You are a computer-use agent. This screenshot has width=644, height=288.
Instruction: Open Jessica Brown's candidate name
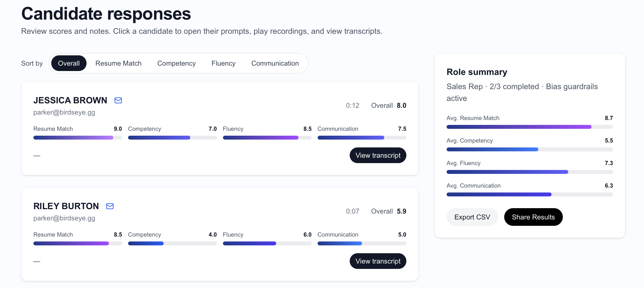click(70, 100)
